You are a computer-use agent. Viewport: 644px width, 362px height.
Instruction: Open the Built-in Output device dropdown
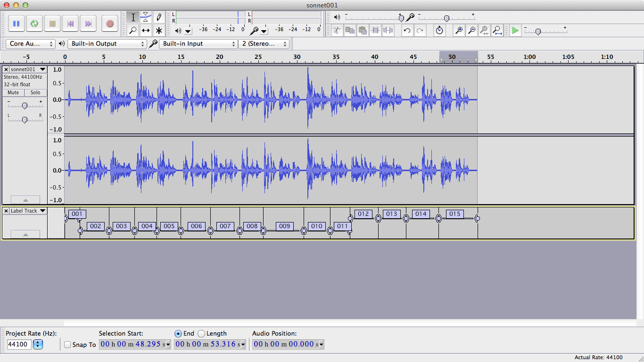coord(107,43)
